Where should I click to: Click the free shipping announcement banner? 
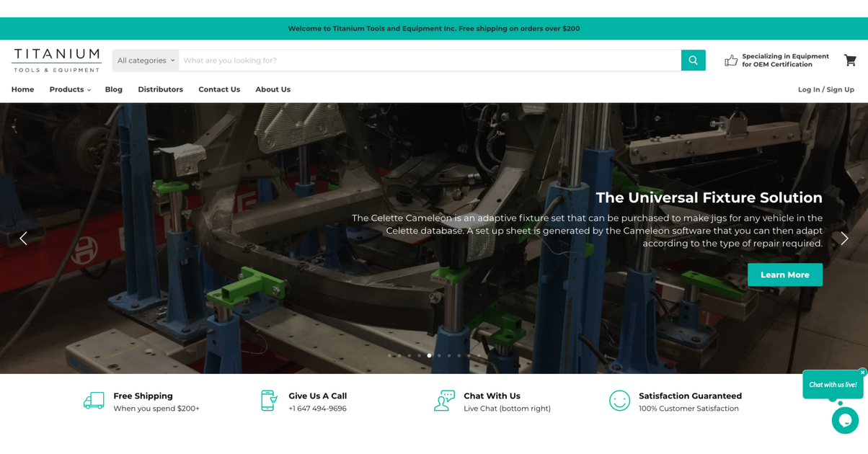tap(434, 29)
